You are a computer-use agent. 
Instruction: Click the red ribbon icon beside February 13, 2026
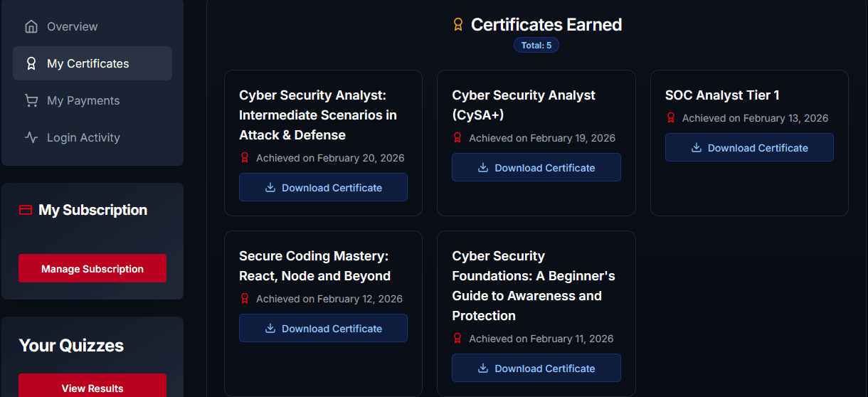point(670,118)
